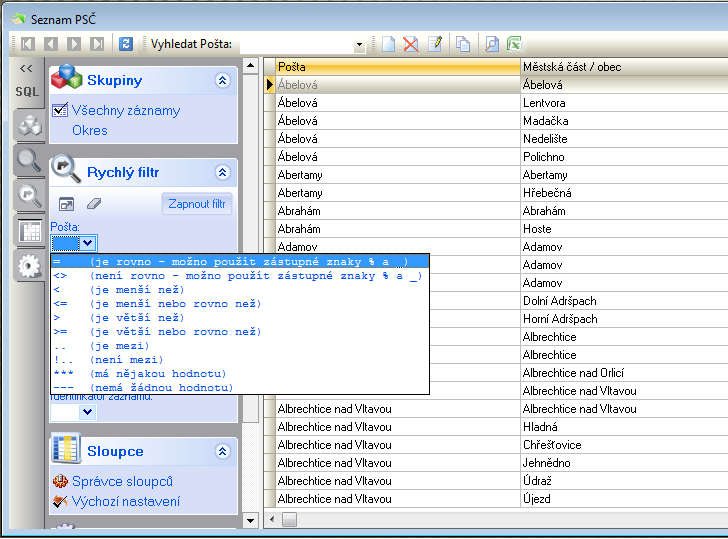Open search magnifier sidebar icon
Image resolution: width=728 pixels, height=539 pixels.
(x=29, y=161)
